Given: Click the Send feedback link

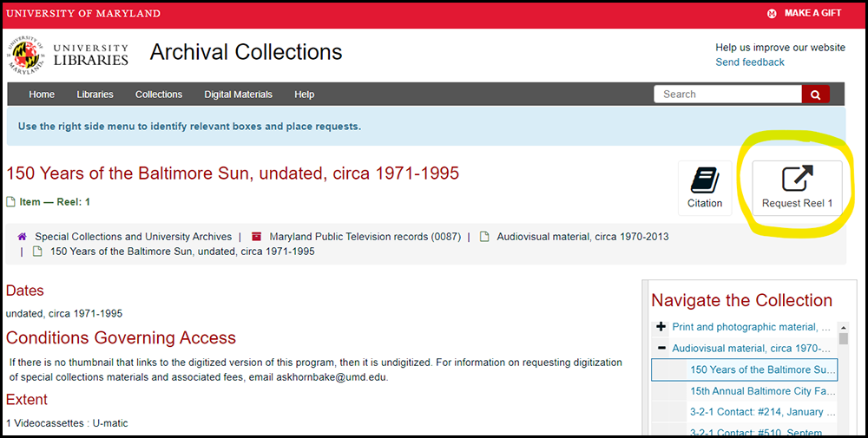Looking at the screenshot, I should click(750, 62).
